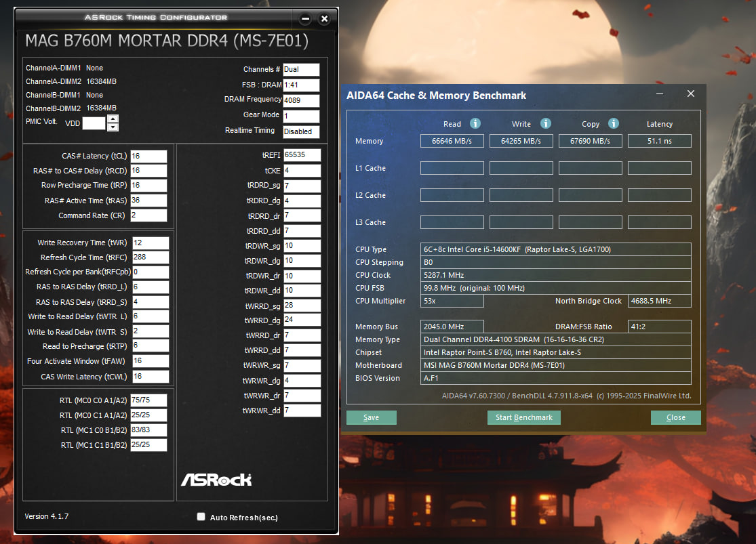Click the Write Recovery Time (tWR) field
756x544 pixels.
tap(151, 243)
